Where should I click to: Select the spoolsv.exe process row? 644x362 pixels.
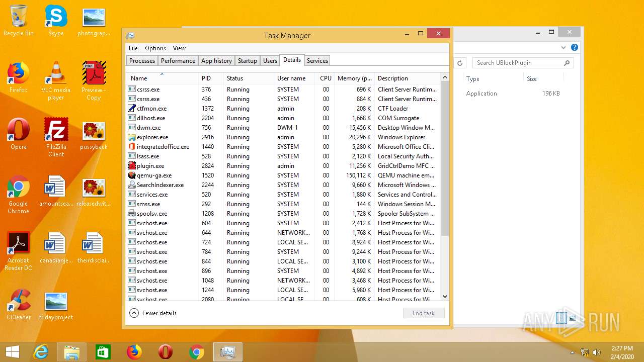(283, 214)
